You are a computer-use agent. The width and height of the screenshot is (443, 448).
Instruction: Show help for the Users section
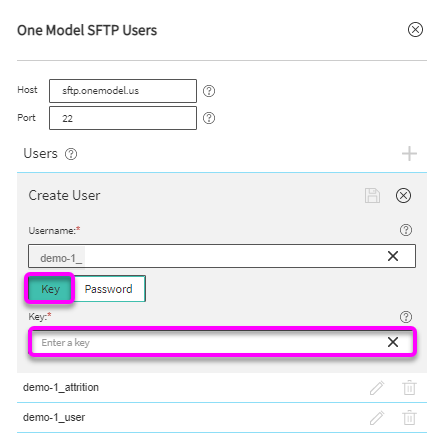coord(71,154)
